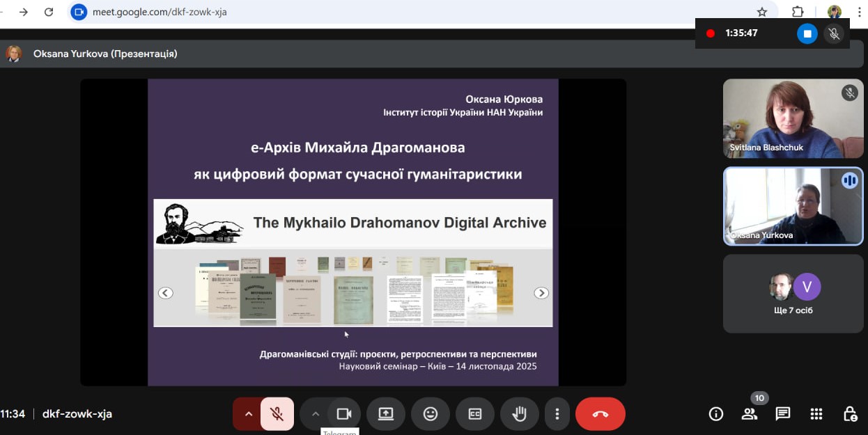Click the red Leave call button
Screen dimensions: 868x435
[x=600, y=414]
